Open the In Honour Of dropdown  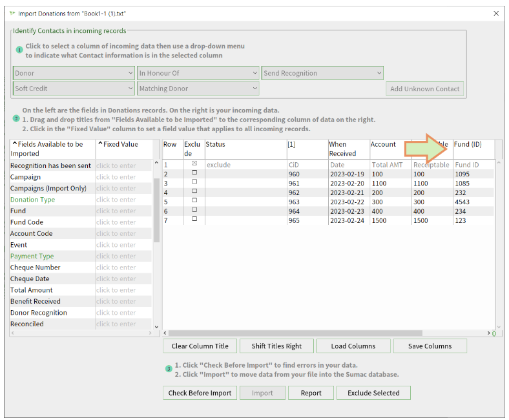coord(198,73)
